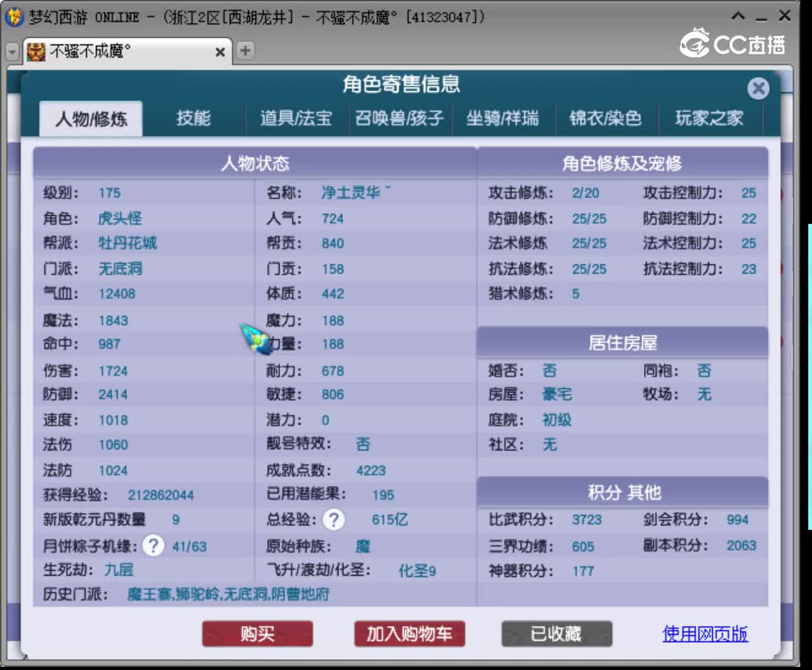Viewport: 812px width, 670px height.
Task: Click the 房屋 value 豪宅
Action: [557, 395]
